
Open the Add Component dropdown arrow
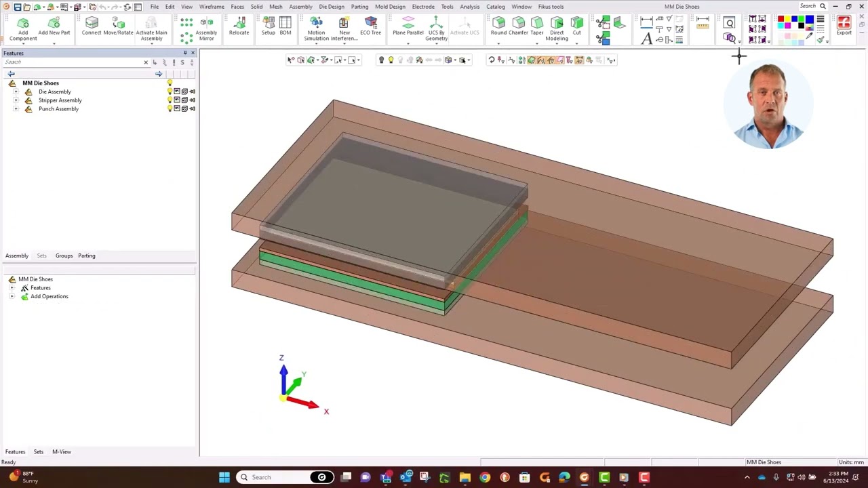pyautogui.click(x=23, y=44)
